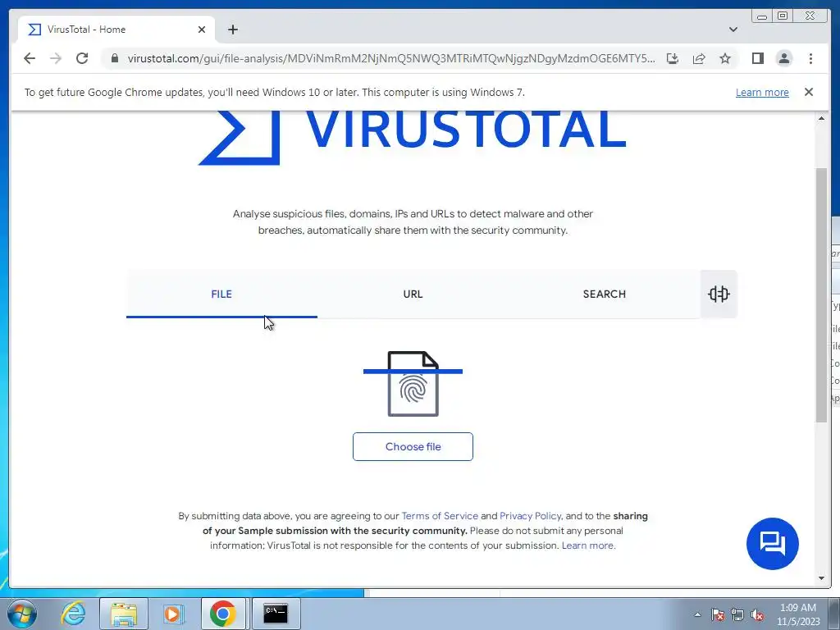Select the VirusTotal - Home tab

(x=116, y=30)
